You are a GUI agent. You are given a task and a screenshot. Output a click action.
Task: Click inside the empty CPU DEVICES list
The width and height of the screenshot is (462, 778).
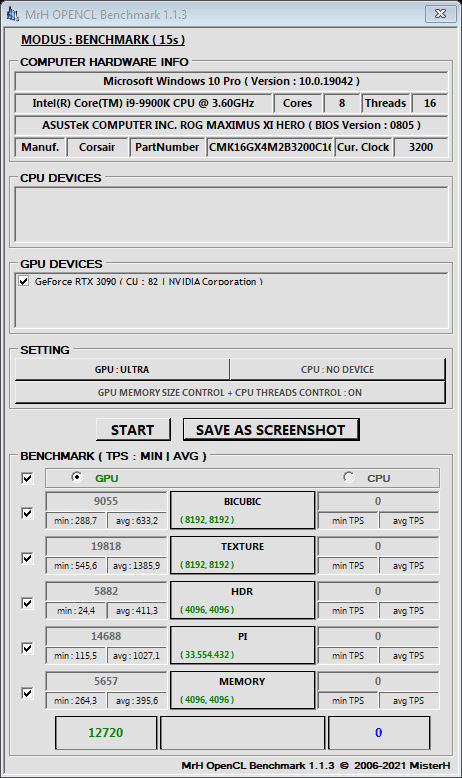point(231,214)
